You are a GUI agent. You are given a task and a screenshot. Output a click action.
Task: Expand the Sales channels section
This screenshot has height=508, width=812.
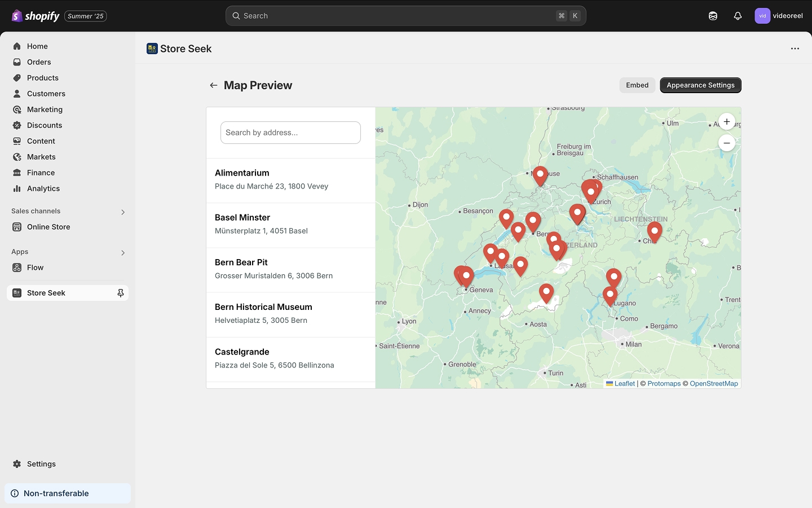pos(122,212)
